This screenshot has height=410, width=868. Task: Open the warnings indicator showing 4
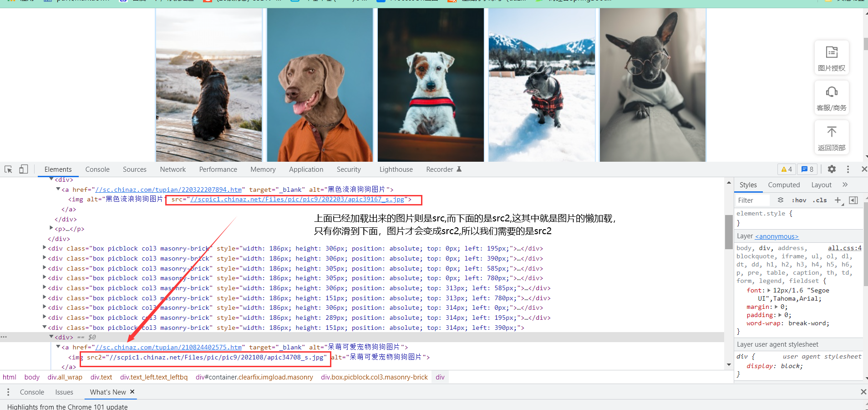(x=787, y=169)
